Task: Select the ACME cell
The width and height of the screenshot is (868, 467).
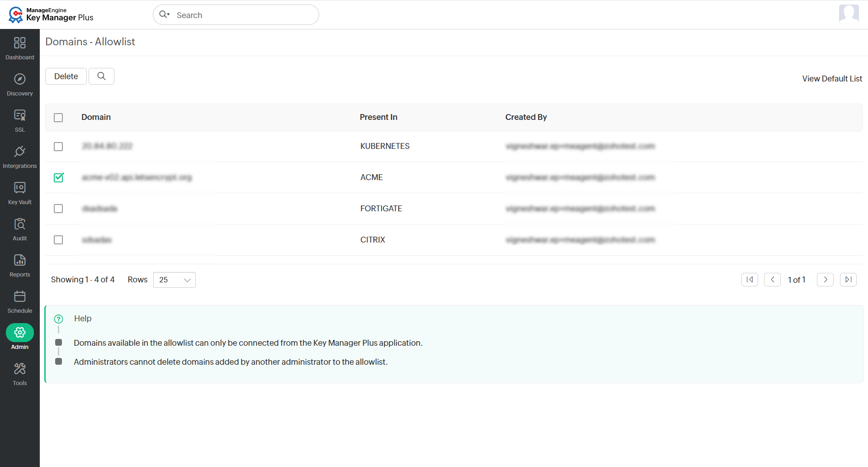Action: coord(371,177)
